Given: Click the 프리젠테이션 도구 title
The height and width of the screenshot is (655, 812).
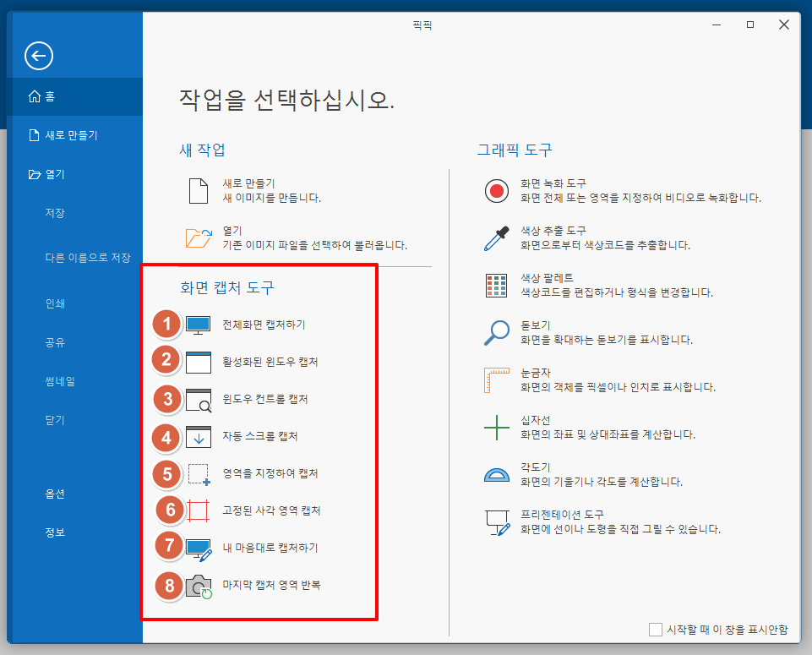Looking at the screenshot, I should pyautogui.click(x=563, y=515).
